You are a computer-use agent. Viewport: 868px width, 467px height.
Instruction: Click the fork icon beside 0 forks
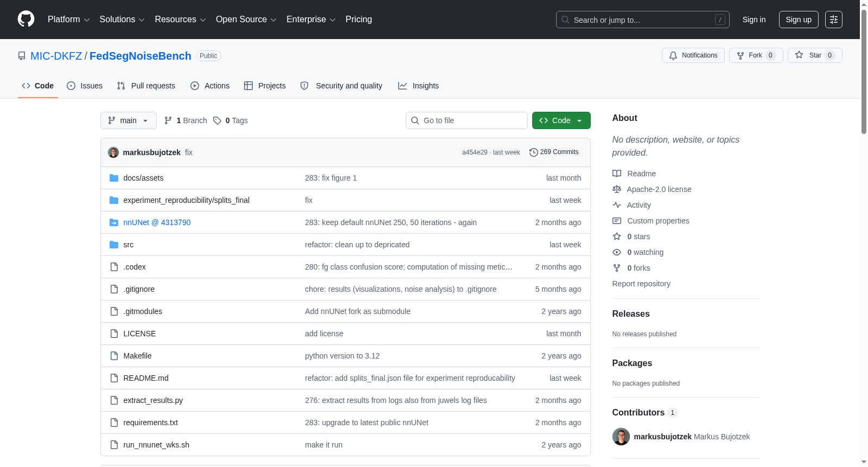point(617,268)
